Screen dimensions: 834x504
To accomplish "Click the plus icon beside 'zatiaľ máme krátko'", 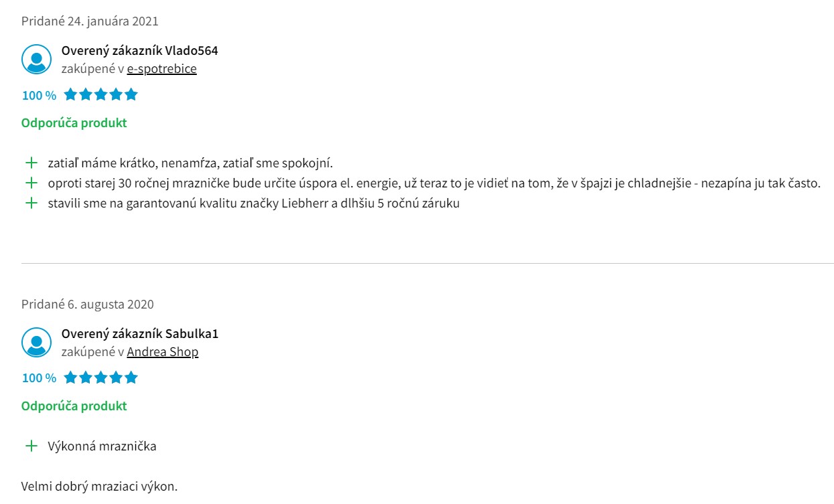I will point(31,163).
